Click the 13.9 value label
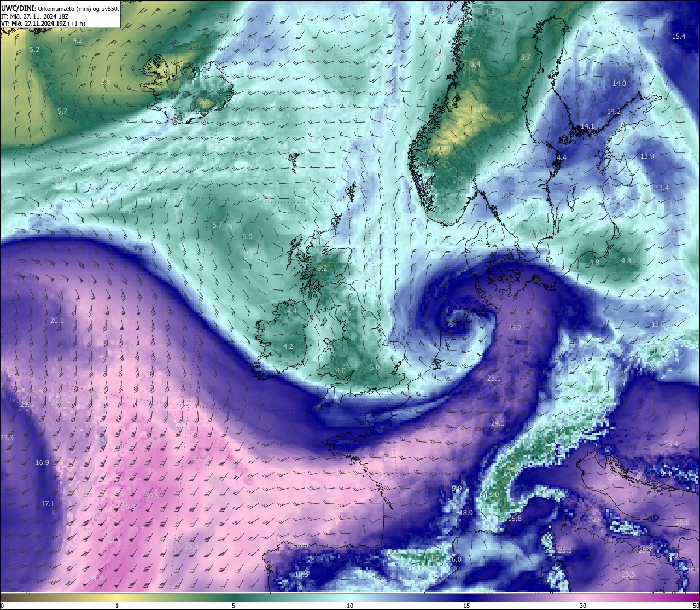The height and width of the screenshot is (610, 700). point(647,156)
